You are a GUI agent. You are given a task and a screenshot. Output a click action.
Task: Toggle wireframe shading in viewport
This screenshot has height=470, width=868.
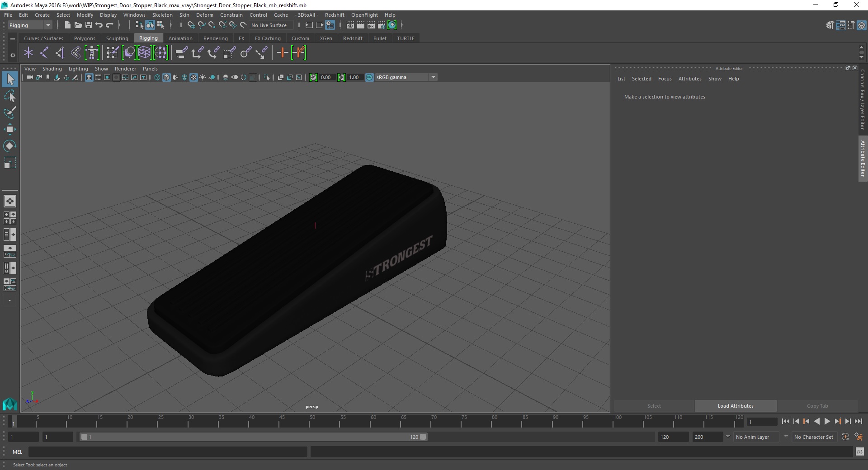coord(157,77)
